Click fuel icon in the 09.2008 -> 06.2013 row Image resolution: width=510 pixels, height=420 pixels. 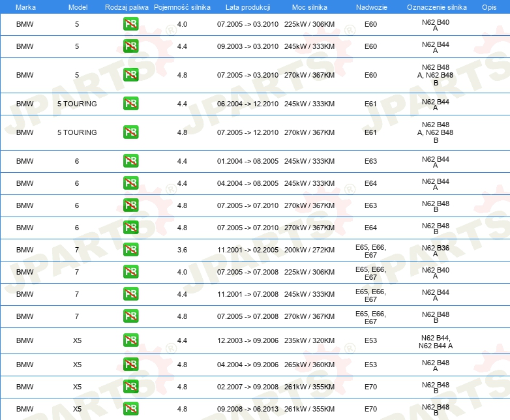coord(130,409)
